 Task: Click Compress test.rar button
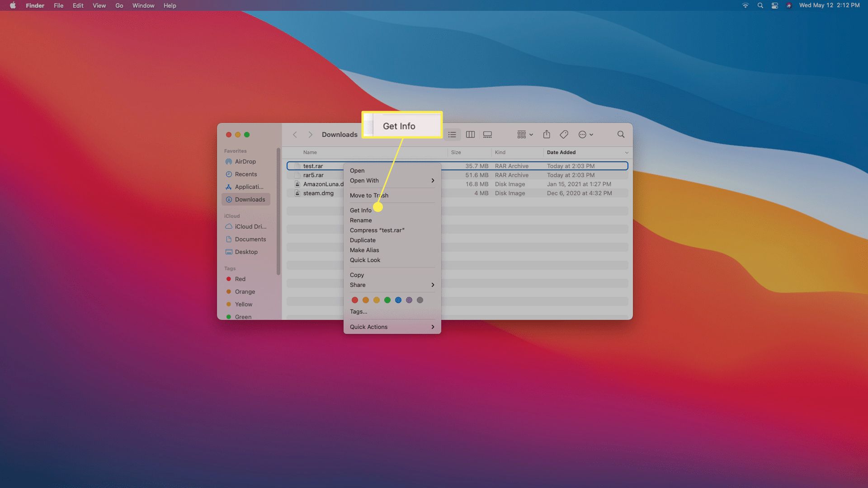[x=377, y=230]
